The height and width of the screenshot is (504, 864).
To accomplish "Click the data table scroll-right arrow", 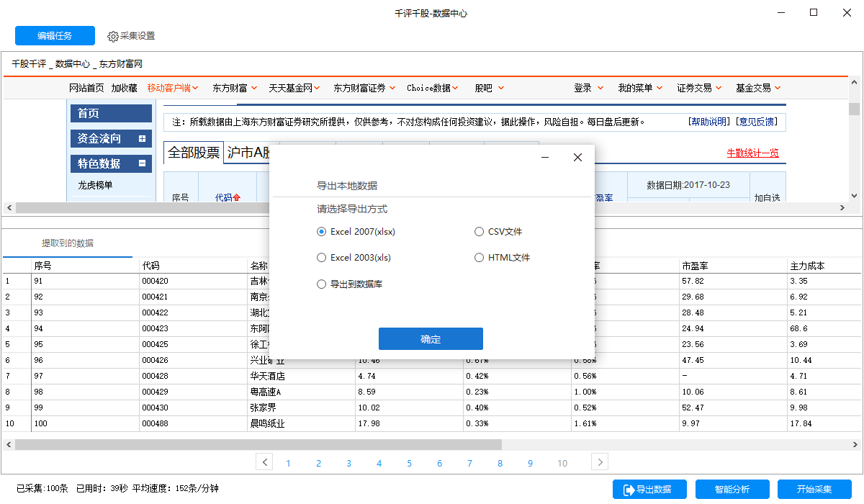I will coord(855,445).
